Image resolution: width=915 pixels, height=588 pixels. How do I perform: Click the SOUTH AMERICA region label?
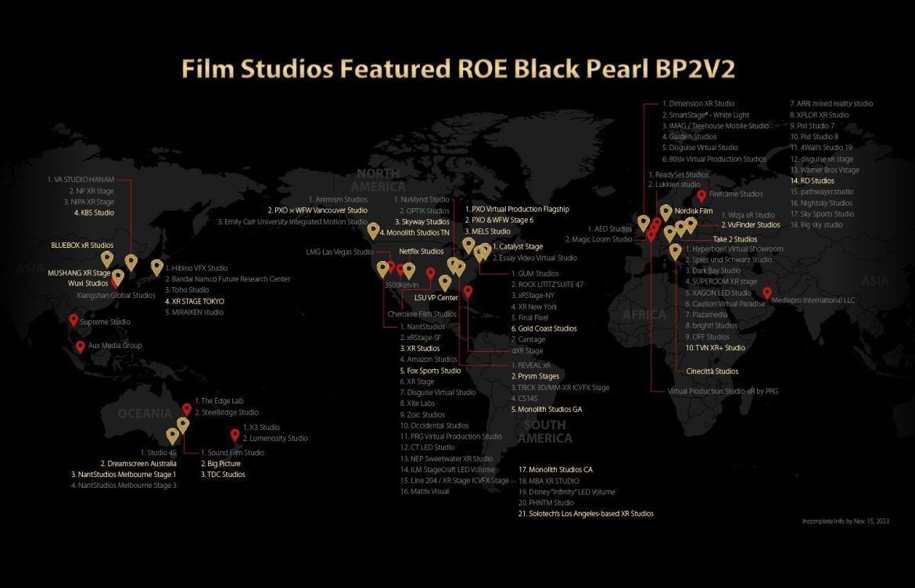pyautogui.click(x=545, y=430)
